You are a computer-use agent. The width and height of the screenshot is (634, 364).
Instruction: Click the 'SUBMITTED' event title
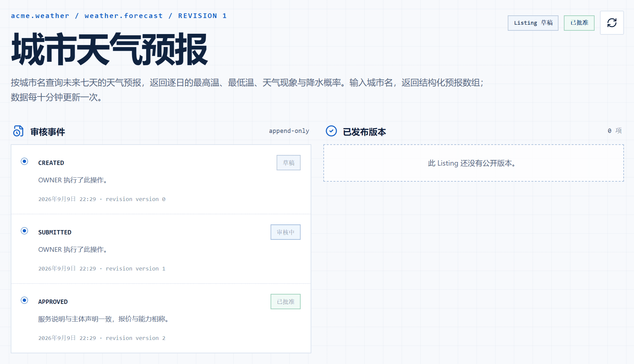(x=55, y=232)
